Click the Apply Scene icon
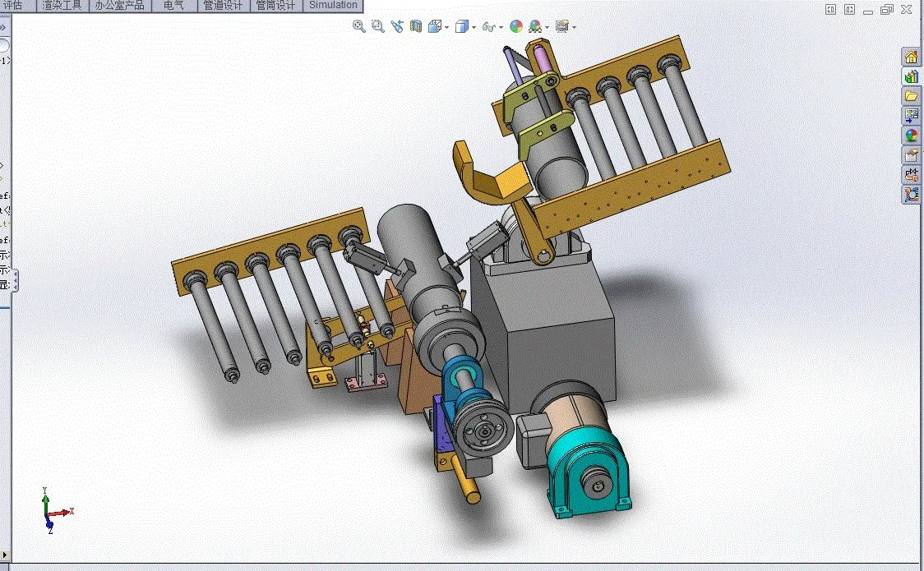The image size is (924, 571). [x=534, y=26]
